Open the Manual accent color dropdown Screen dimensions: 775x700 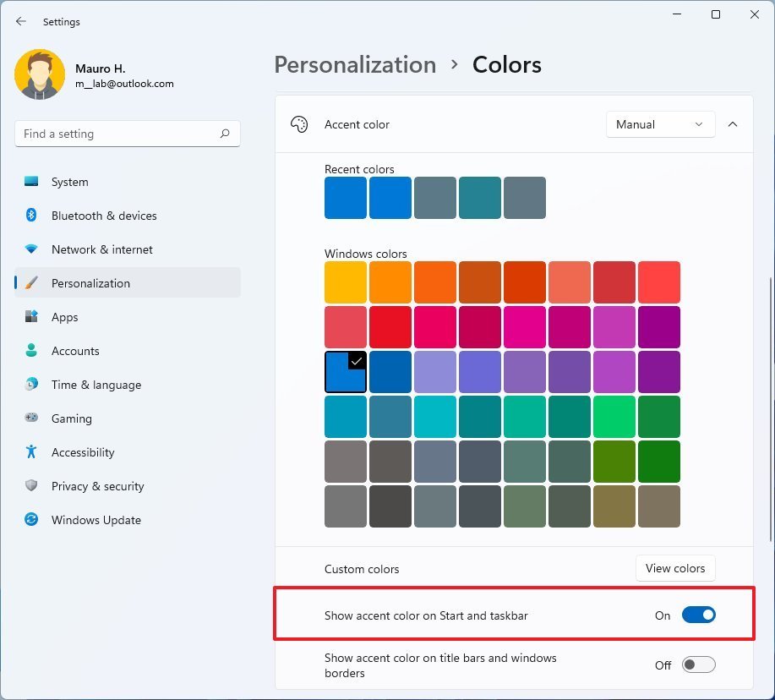[660, 123]
